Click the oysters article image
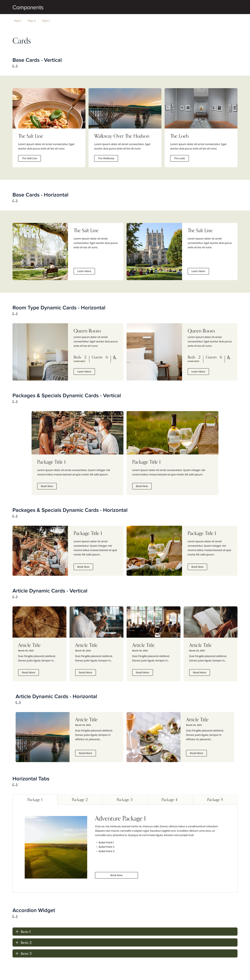Viewport: 250px width, 980px height. [x=153, y=737]
